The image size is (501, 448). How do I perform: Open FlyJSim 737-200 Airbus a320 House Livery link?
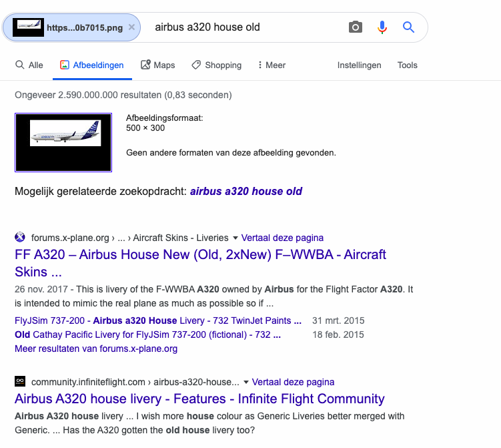(x=158, y=320)
